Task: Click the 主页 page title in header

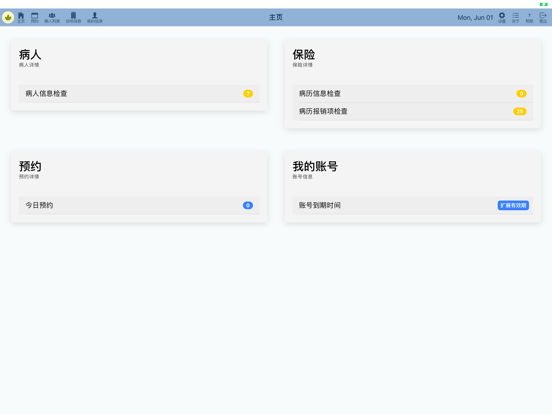Action: tap(276, 17)
